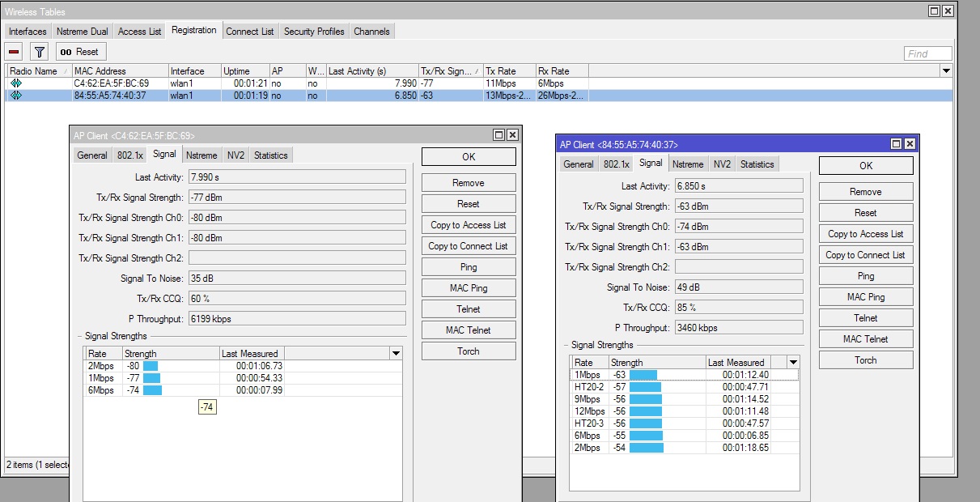The height and width of the screenshot is (502, 980).
Task: Click MAC Ping in C4:62:EA:5F:BC:69 window
Action: (469, 288)
